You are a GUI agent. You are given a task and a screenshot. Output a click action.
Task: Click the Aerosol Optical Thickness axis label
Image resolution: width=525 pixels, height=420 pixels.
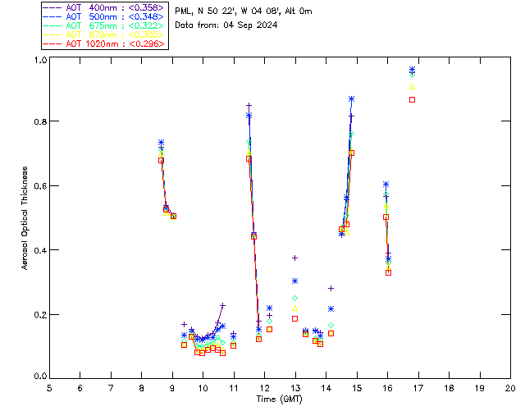[25, 218]
